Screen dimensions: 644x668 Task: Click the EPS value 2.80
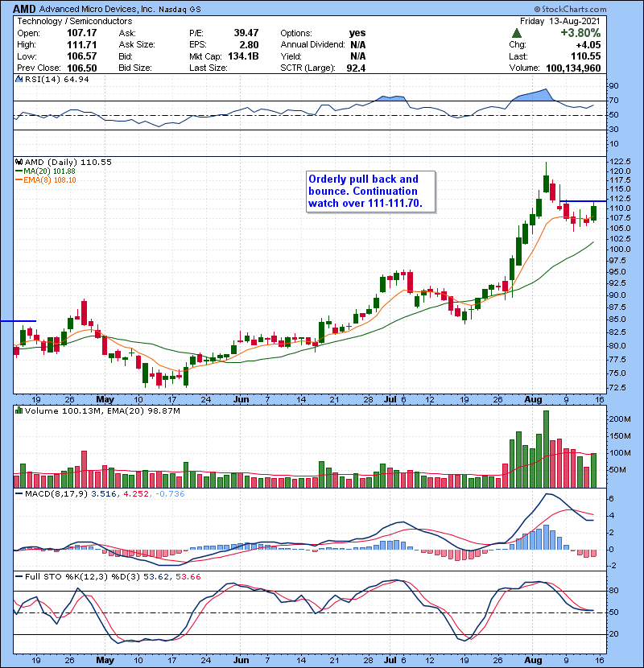(249, 45)
